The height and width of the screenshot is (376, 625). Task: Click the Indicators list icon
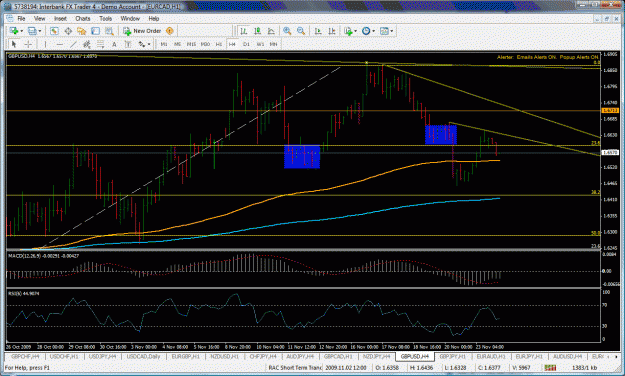tap(348, 31)
